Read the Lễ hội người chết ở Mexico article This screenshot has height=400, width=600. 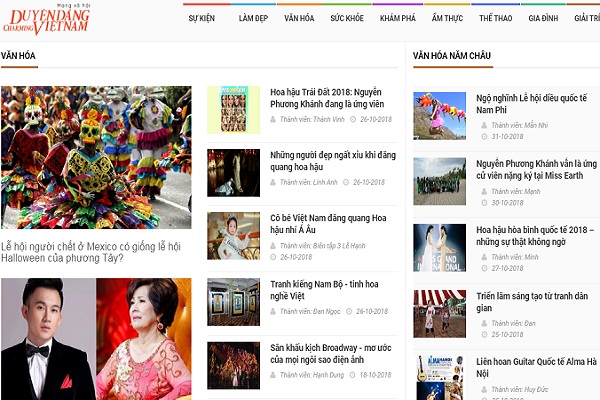pos(96,251)
